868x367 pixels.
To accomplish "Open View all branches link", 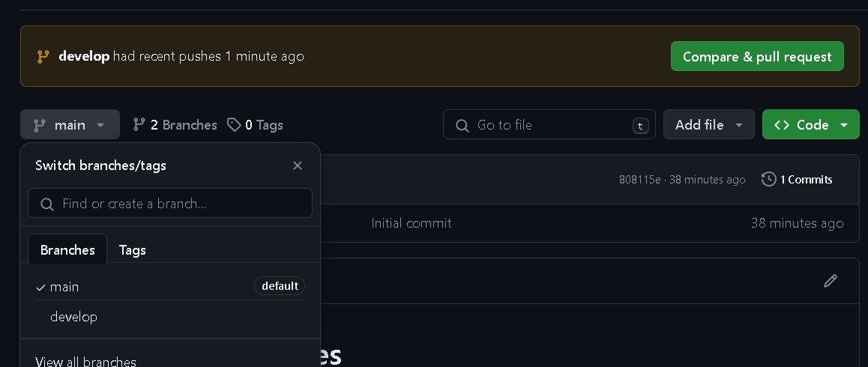I will click(85, 362).
